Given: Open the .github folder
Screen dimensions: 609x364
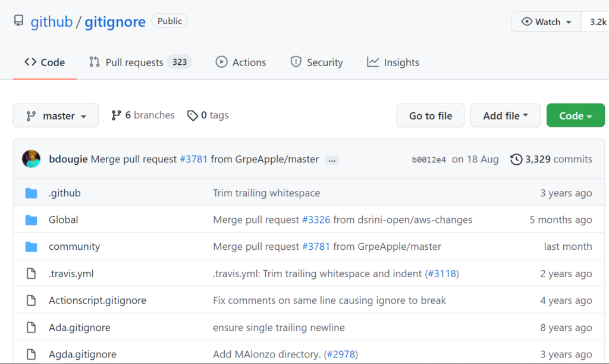Looking at the screenshot, I should [64, 193].
